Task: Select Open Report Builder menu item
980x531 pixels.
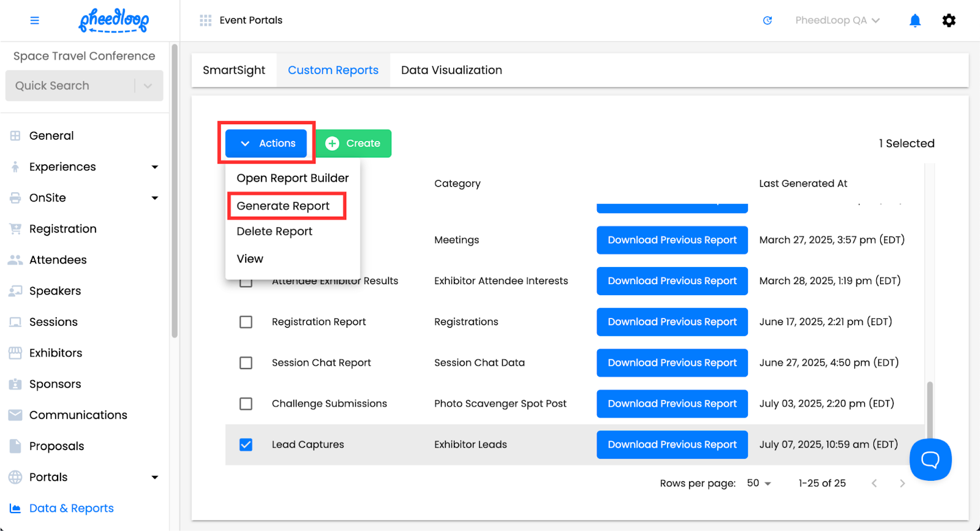Action: pos(293,178)
